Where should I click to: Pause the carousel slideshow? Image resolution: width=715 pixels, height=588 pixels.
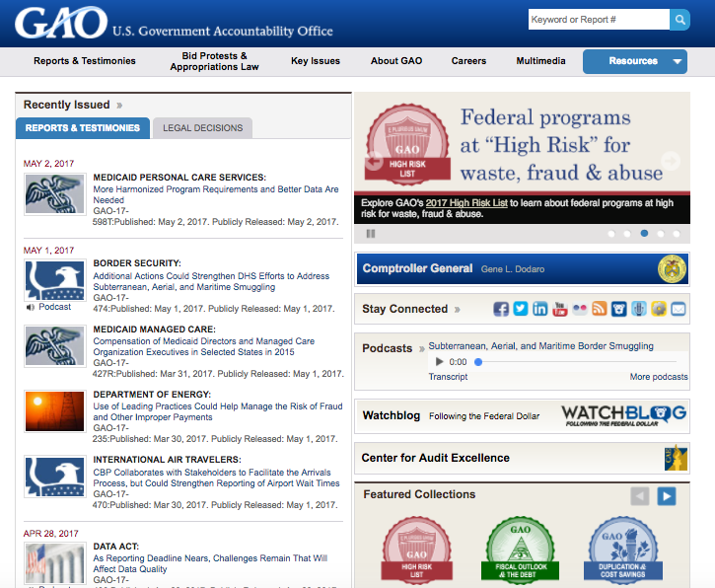[x=371, y=234]
